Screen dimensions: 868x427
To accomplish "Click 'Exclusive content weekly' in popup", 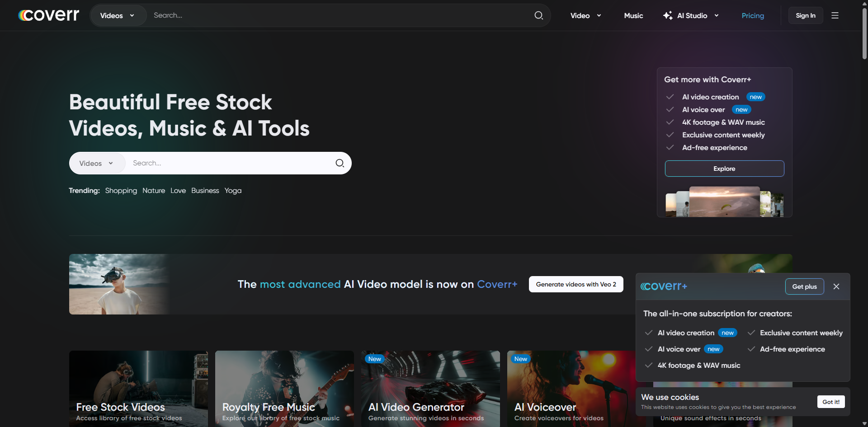I will [x=801, y=333].
